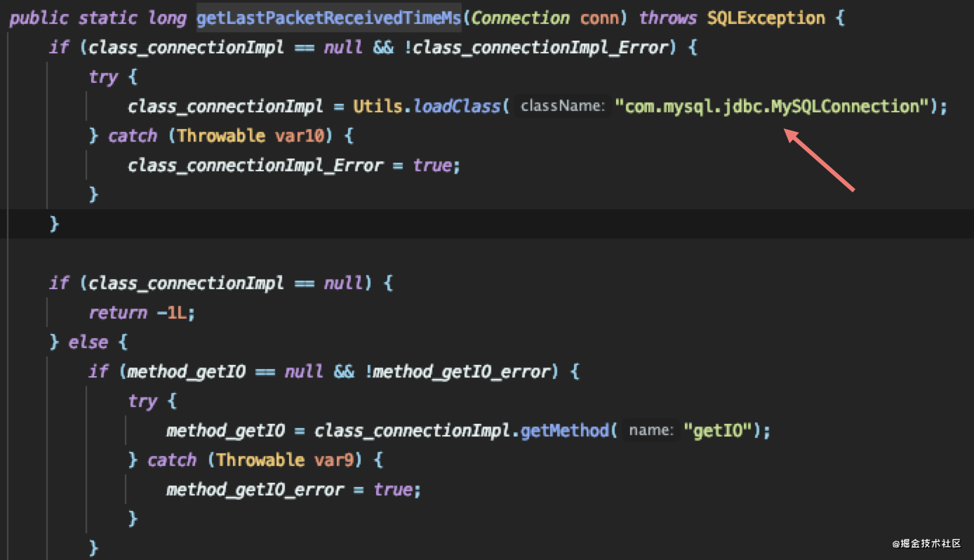Click the throws keyword
This screenshot has width=974, height=560.
pyautogui.click(x=667, y=18)
